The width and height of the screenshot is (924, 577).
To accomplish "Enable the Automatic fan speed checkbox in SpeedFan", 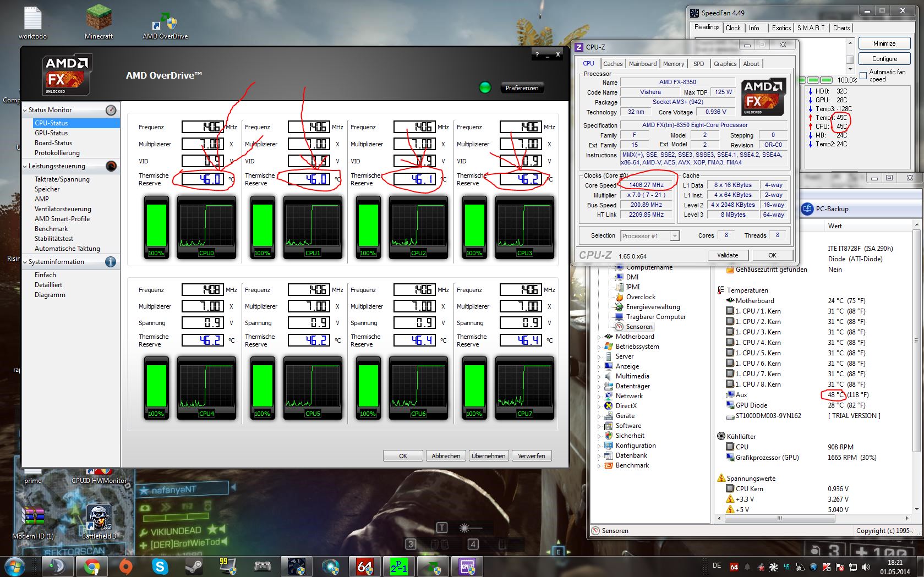I will point(863,75).
